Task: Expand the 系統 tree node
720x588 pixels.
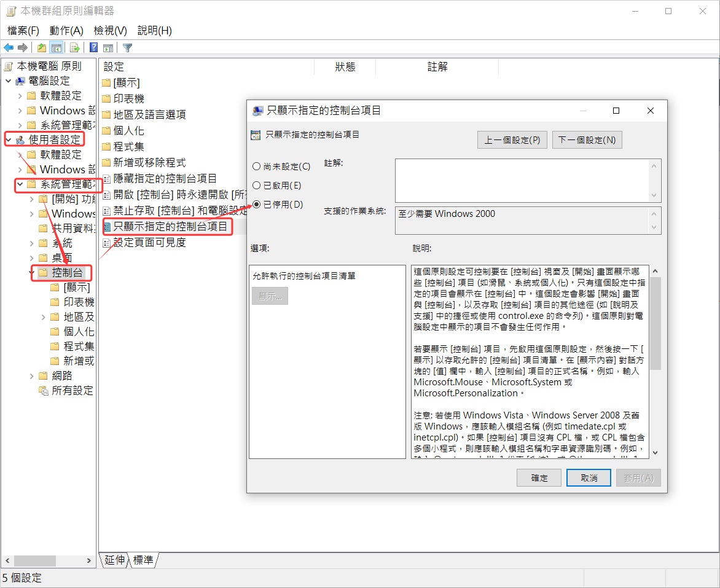Action: pos(32,243)
